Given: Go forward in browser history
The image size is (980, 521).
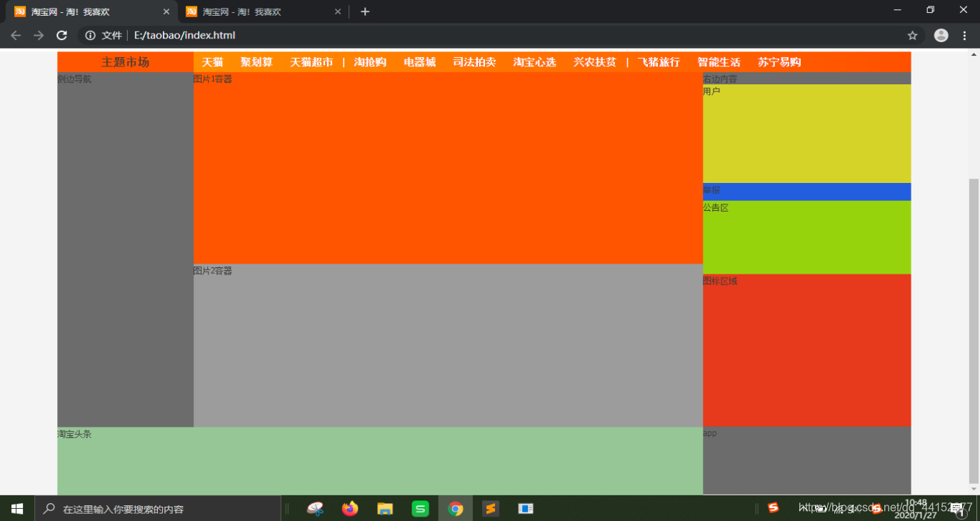Looking at the screenshot, I should pos(39,36).
